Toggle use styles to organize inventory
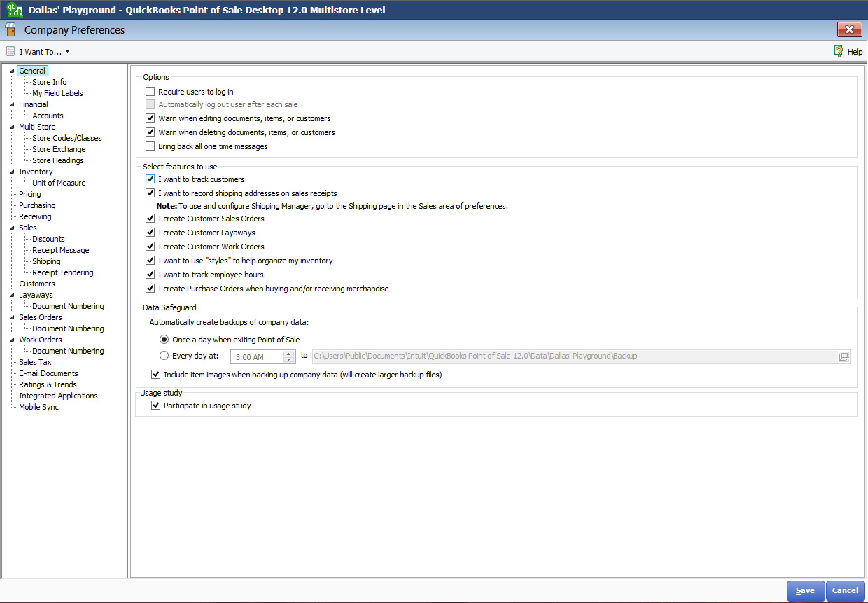This screenshot has width=868, height=603. point(150,261)
